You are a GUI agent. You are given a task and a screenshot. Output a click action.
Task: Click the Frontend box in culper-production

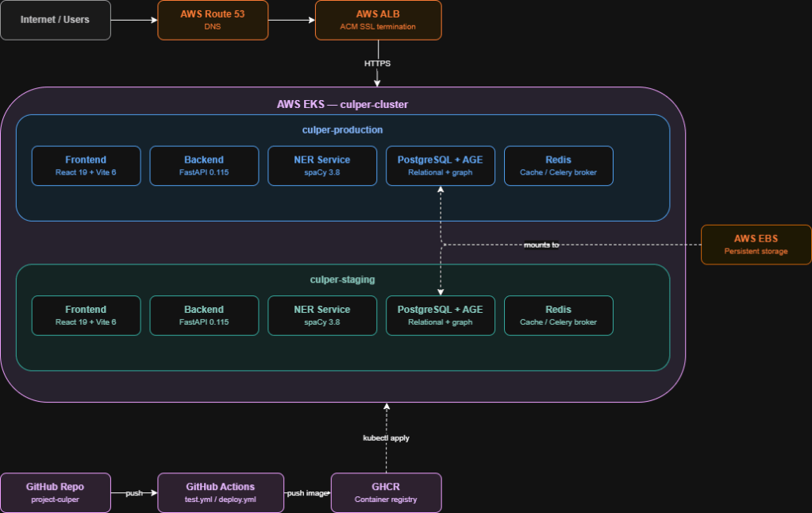coord(86,165)
